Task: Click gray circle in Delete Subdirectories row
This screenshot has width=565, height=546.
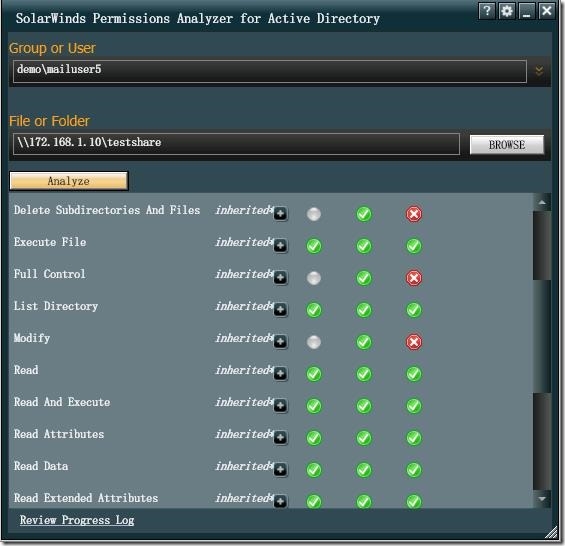Action: click(x=313, y=214)
